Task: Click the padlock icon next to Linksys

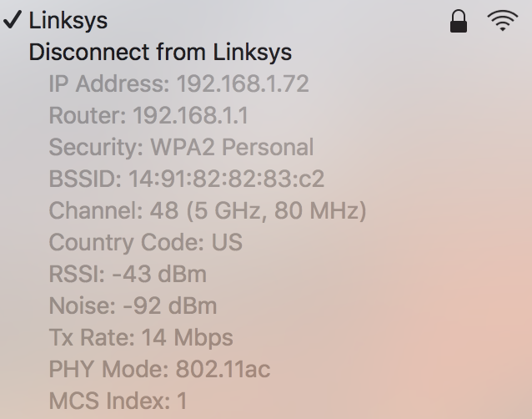Action: coord(459,21)
